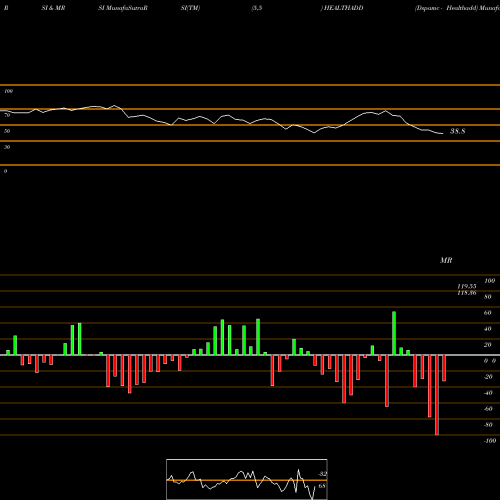The image size is (500, 500).
Task: Click the longest red bar reaching -100
Action: (437, 395)
